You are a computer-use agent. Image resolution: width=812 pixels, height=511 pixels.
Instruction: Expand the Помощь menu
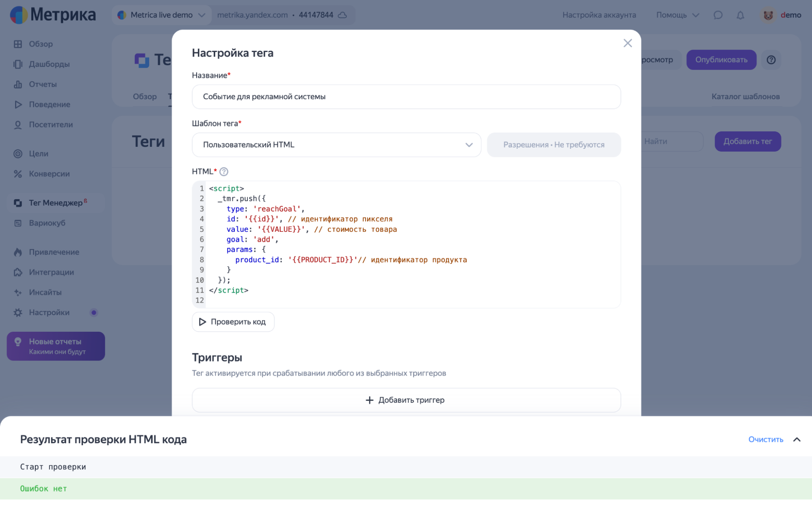[x=677, y=15]
